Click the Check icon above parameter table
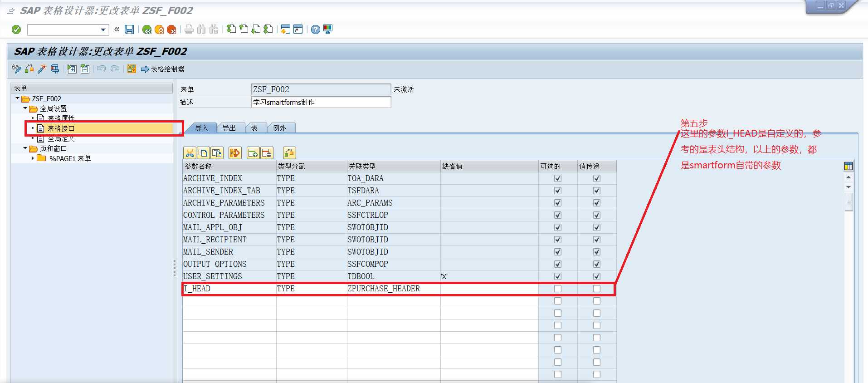The image size is (868, 383). tap(289, 153)
